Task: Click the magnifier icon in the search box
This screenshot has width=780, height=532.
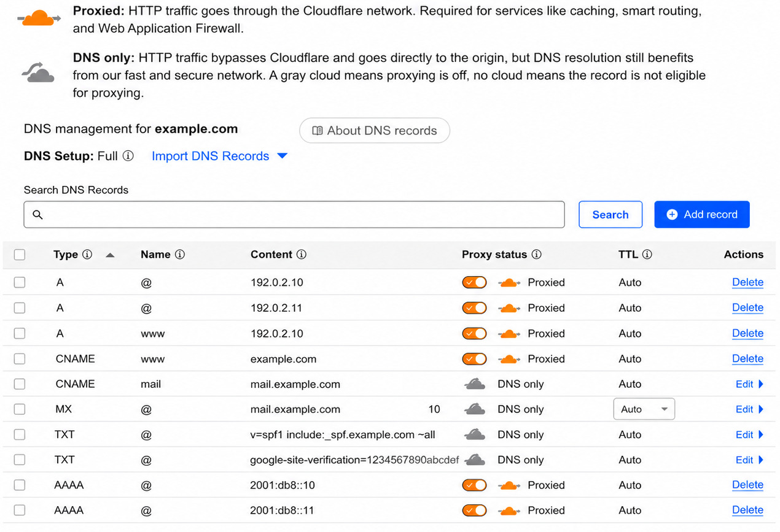Action: point(37,215)
